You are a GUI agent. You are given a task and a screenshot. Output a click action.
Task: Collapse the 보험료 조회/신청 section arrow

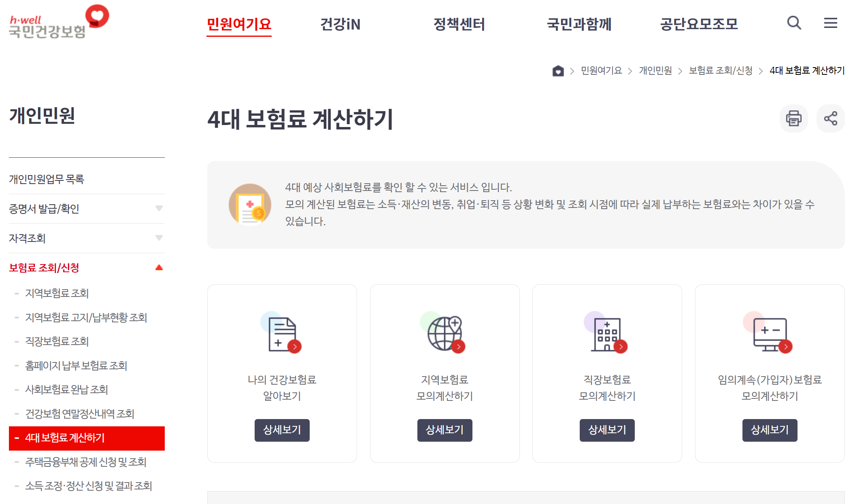159,268
